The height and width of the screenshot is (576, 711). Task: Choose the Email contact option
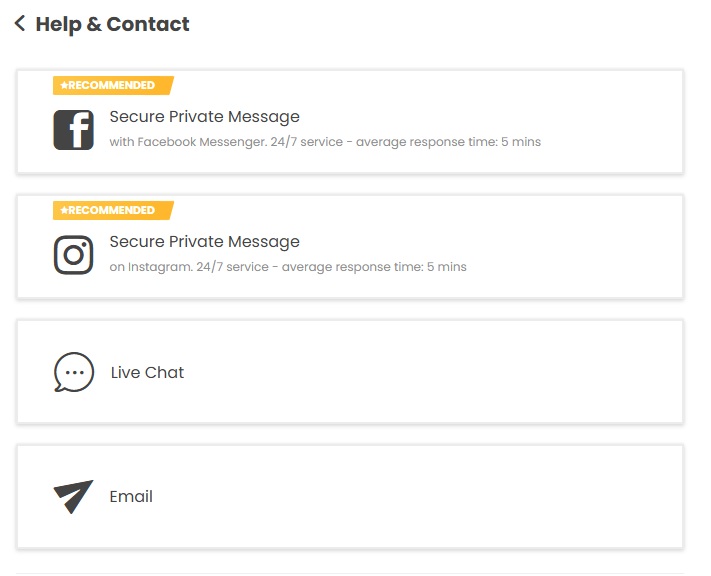[131, 496]
